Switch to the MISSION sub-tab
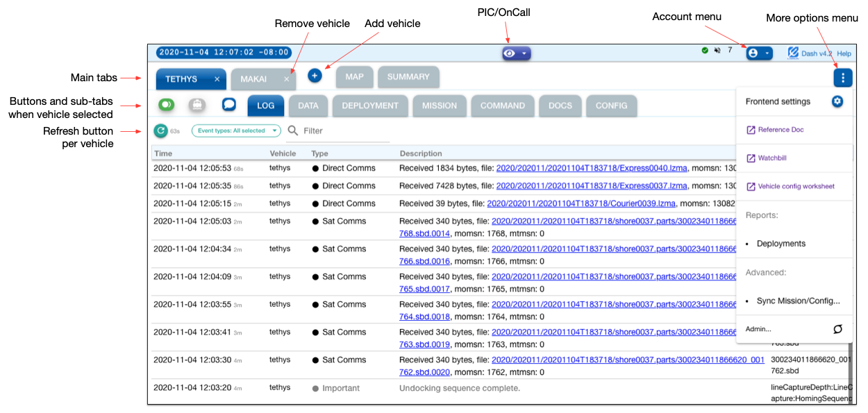Image resolution: width=868 pixels, height=413 pixels. click(439, 106)
